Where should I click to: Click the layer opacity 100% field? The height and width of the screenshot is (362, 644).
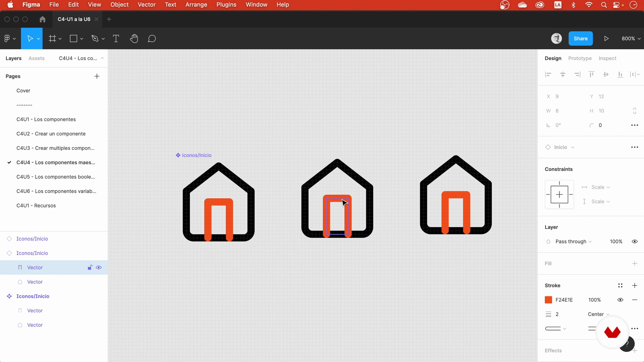coord(616,241)
